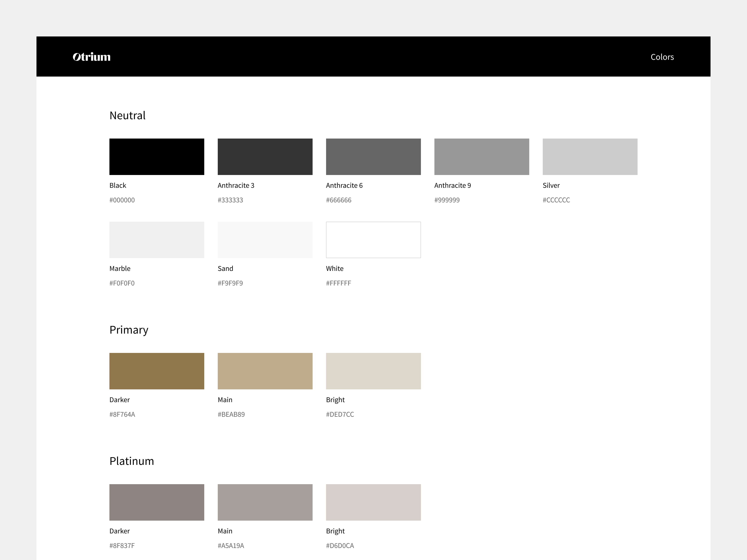Click the hex value #999999
The height and width of the screenshot is (560, 747).
coord(447,200)
